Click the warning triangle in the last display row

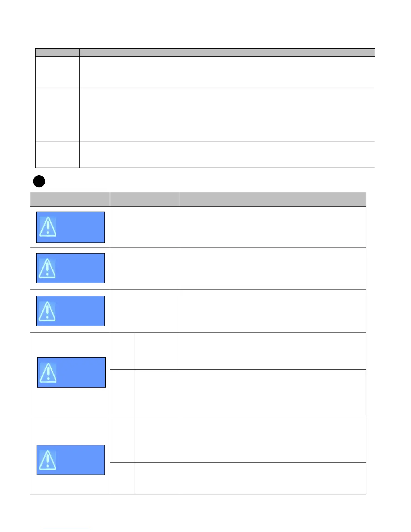tap(48, 460)
